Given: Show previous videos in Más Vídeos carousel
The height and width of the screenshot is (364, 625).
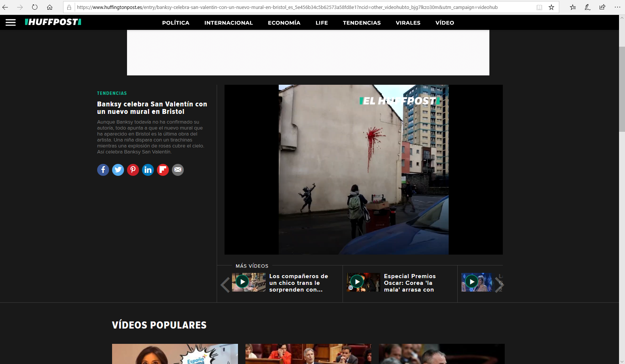Looking at the screenshot, I should (225, 285).
